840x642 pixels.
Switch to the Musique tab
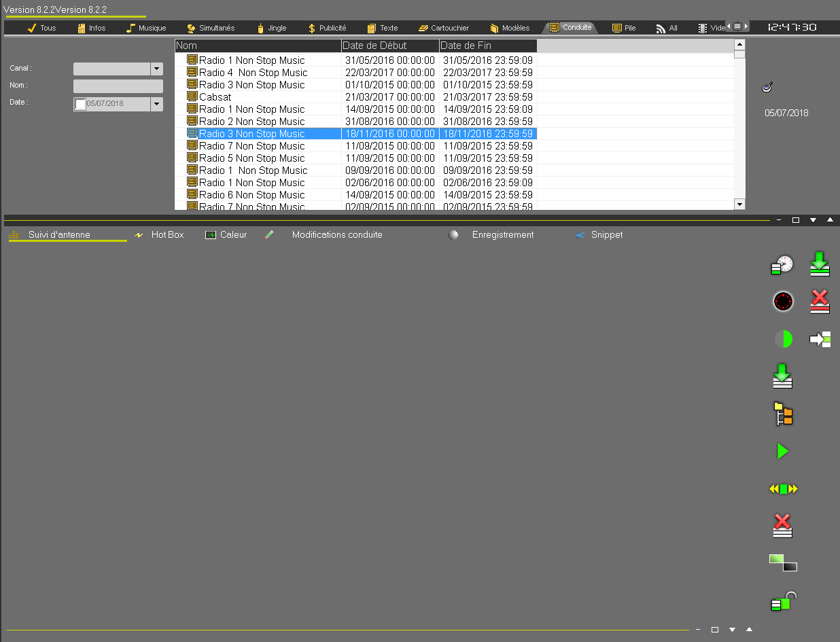[146, 28]
